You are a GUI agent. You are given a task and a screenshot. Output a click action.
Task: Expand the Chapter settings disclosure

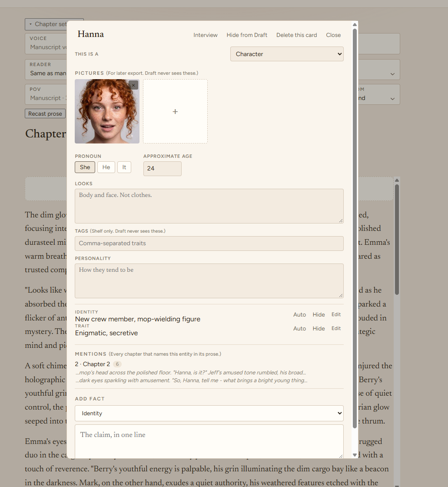pyautogui.click(x=46, y=24)
